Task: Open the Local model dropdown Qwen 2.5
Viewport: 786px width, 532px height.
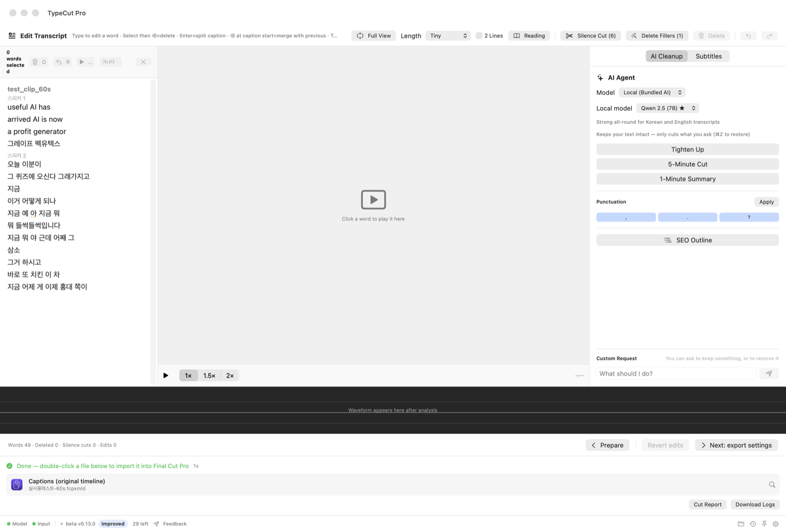Action: 668,108
